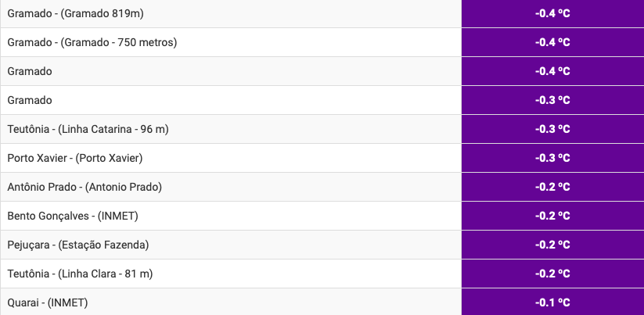644x315 pixels.
Task: Click the Antônio Prado temperature value
Action: click(x=552, y=187)
